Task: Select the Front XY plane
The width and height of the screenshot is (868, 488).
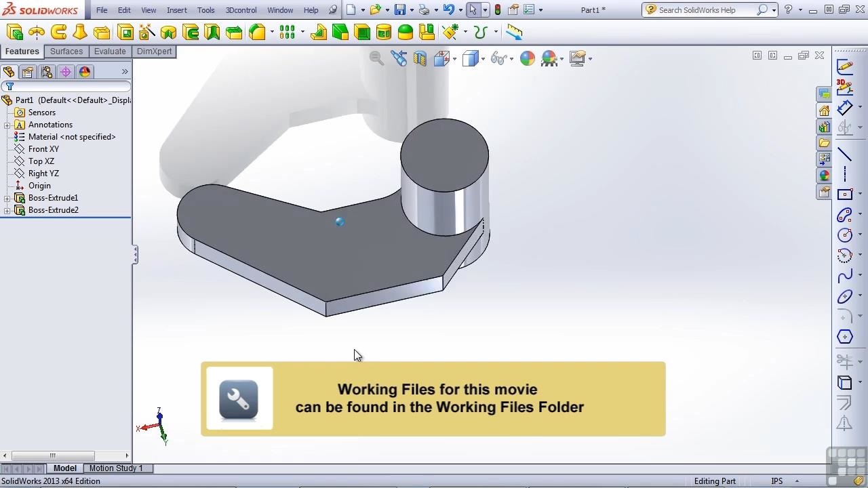Action: [43, 149]
